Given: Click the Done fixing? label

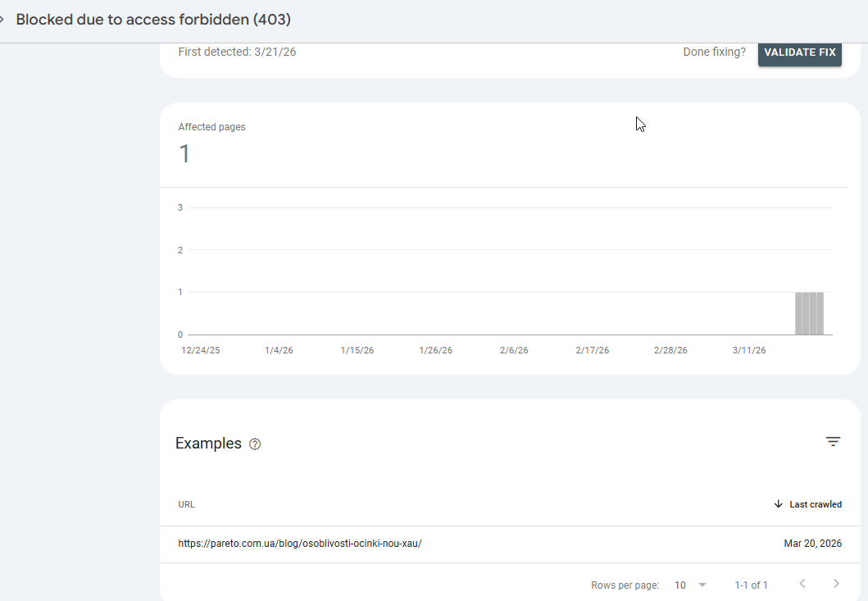Looking at the screenshot, I should [714, 52].
